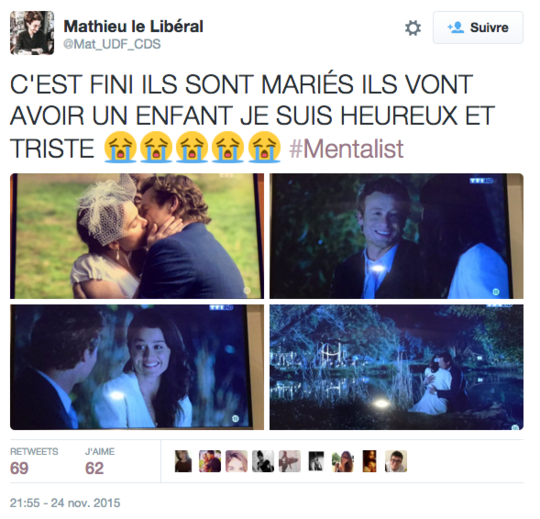Click the fourth liker avatar
Screen dimensions: 540x519
point(263,461)
